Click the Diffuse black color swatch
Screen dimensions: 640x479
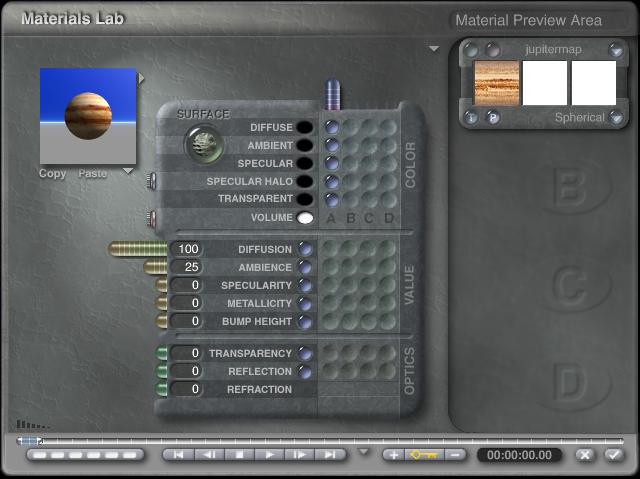pos(304,127)
